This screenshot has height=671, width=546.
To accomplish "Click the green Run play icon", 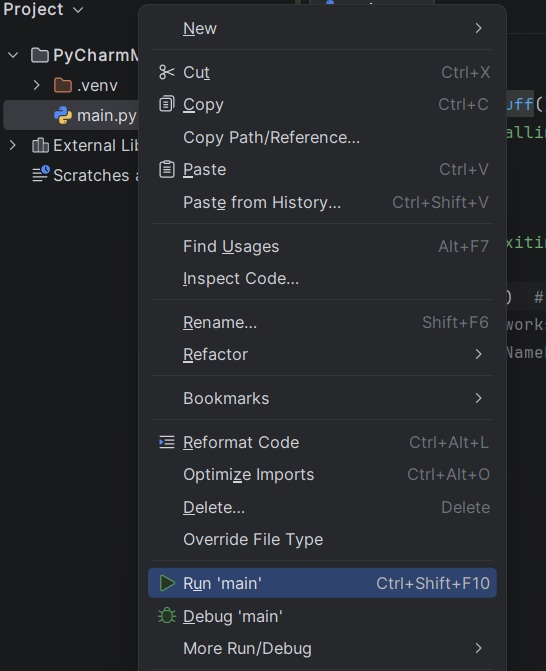I will 166,583.
